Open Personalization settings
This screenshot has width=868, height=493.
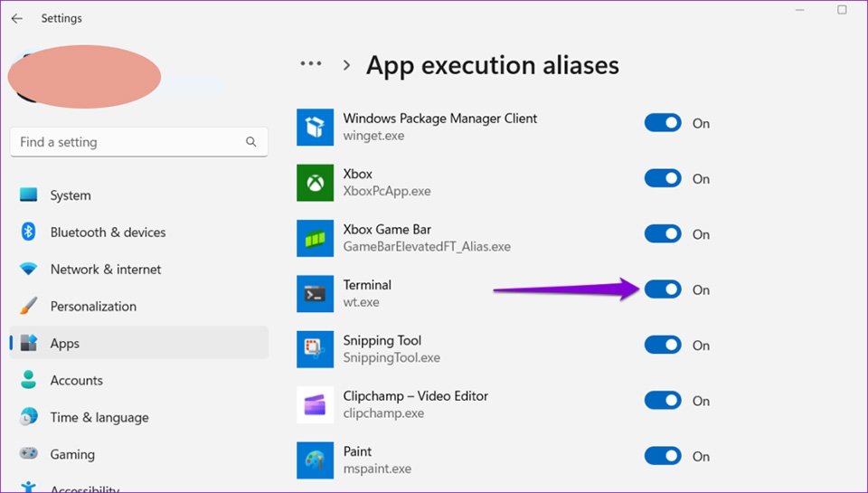coord(139,307)
